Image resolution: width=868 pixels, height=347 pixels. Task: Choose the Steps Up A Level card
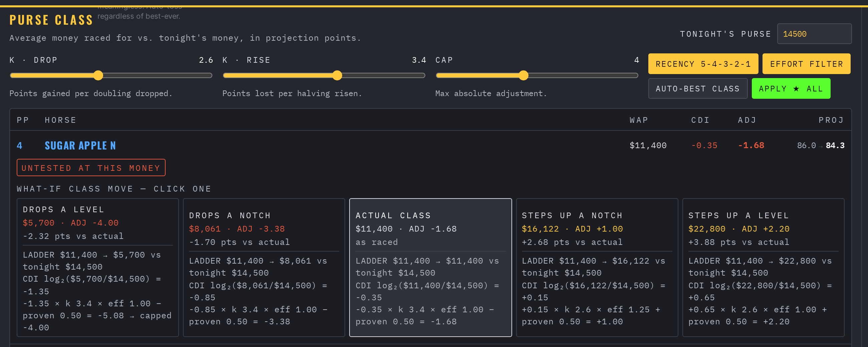tap(763, 268)
